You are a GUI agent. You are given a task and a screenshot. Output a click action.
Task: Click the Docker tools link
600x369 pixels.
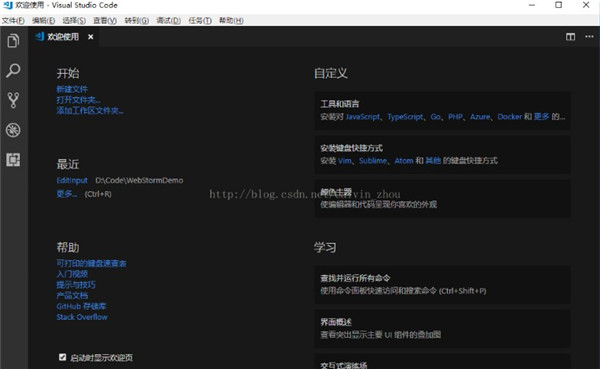510,117
